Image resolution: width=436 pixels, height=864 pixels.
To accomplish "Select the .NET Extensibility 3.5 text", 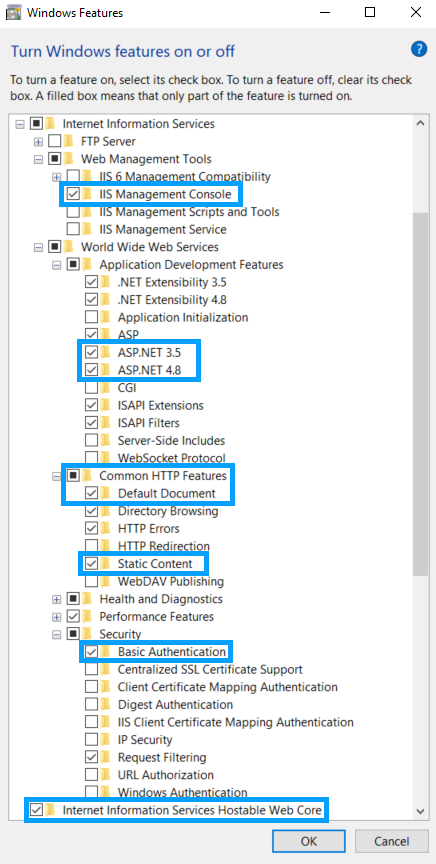I will point(172,282).
